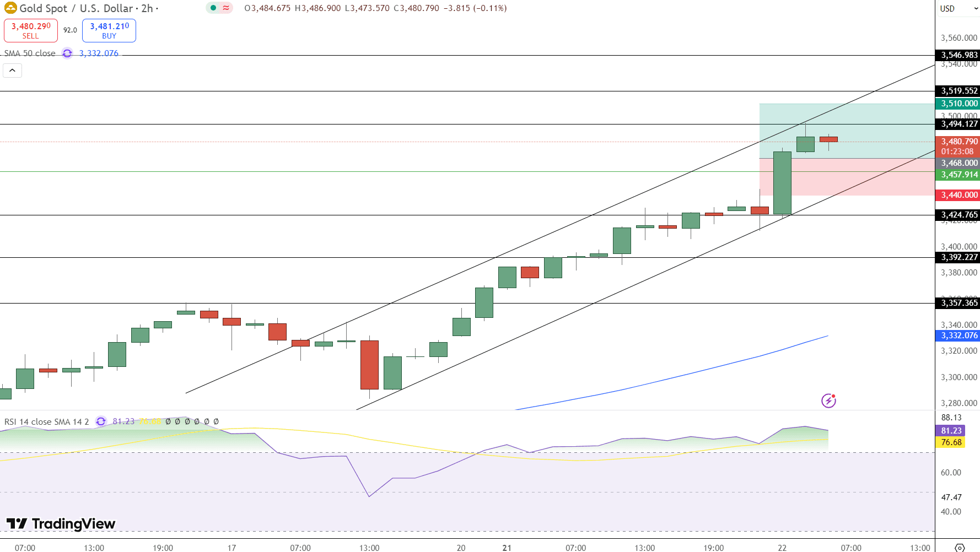Click the RSI refresh indicator icon
Viewport: 980px width, 552px height.
tap(101, 421)
